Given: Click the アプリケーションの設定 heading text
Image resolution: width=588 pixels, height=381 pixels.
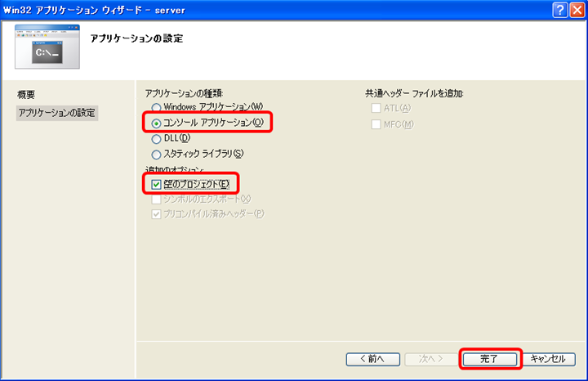Looking at the screenshot, I should 137,38.
